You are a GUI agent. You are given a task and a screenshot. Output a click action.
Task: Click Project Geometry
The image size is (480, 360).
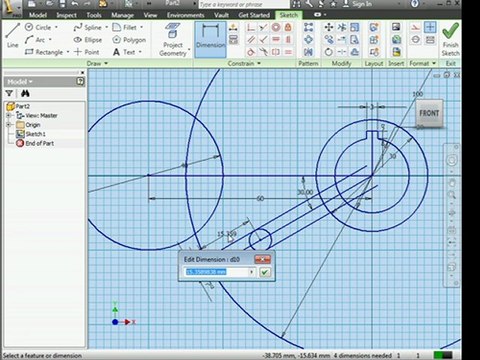[x=173, y=39]
